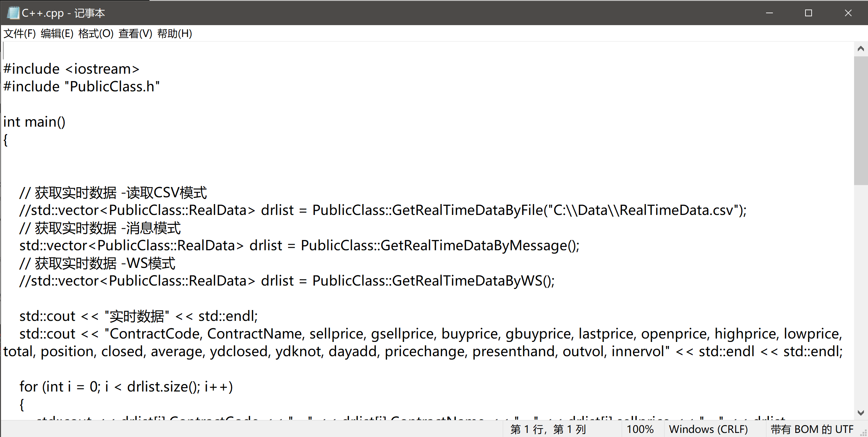Close the C++.cpp Notepad window
The image size is (868, 437).
pos(848,13)
